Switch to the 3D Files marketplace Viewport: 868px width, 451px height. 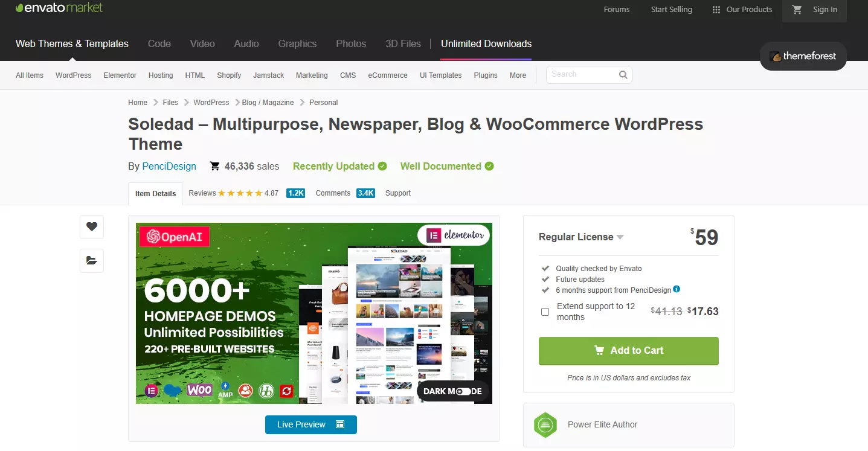pyautogui.click(x=403, y=43)
